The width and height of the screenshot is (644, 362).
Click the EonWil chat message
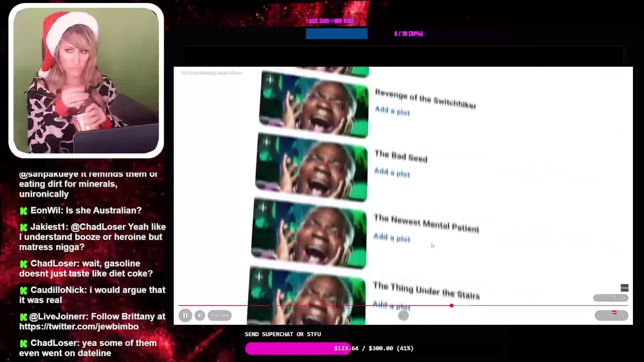[80, 210]
